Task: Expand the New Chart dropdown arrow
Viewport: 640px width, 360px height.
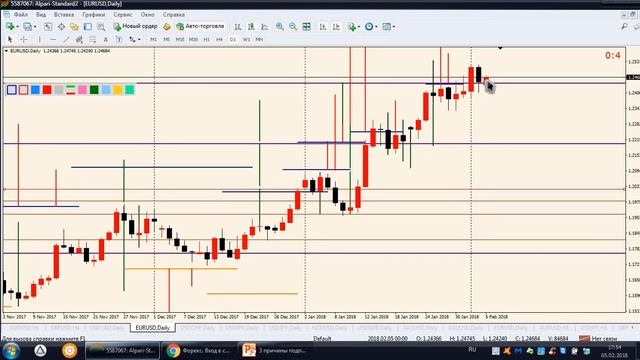Action: (18, 27)
